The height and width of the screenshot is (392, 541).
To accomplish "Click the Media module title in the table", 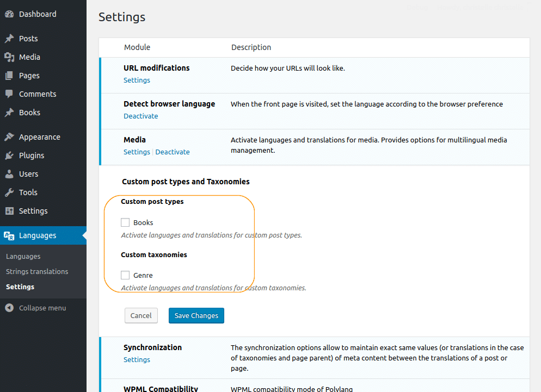I will [x=134, y=140].
